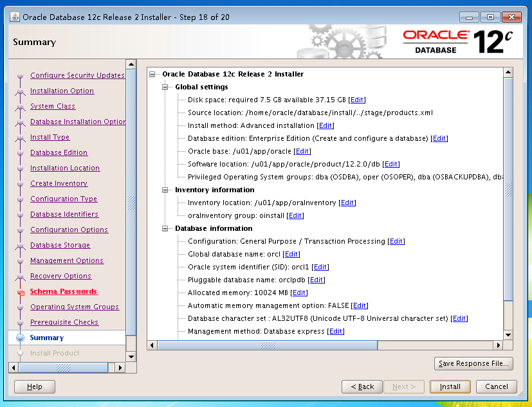
Task: Click the step list scroll-down arrow
Action: [x=131, y=357]
